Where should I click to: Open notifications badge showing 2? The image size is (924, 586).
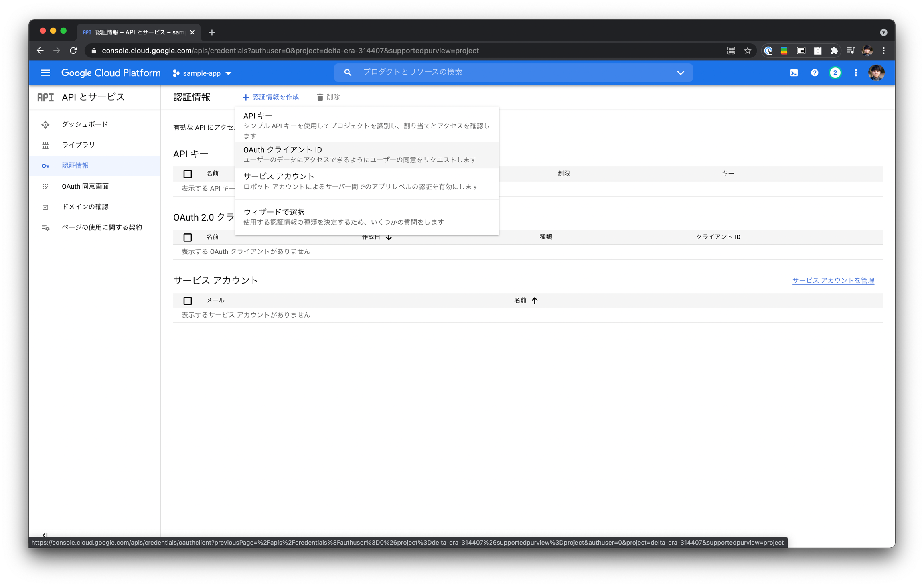pyautogui.click(x=835, y=73)
